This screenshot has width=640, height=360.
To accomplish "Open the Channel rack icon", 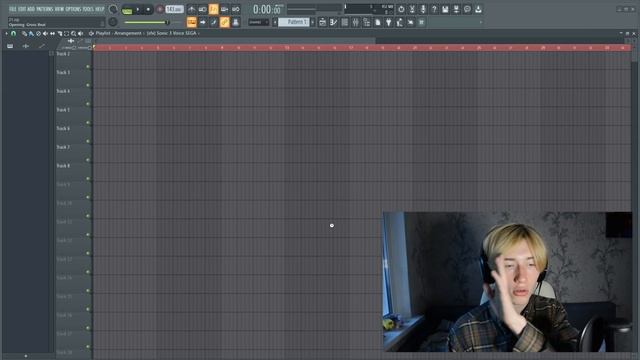I will click(x=344, y=22).
